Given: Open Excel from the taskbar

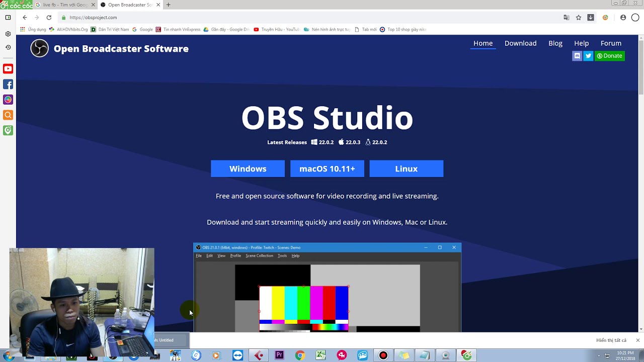Looking at the screenshot, I should click(320, 355).
